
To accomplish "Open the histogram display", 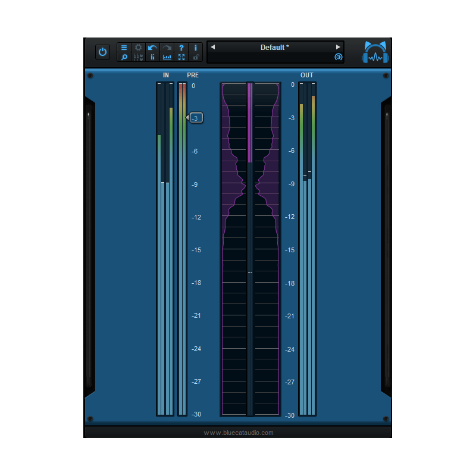I will 167,57.
